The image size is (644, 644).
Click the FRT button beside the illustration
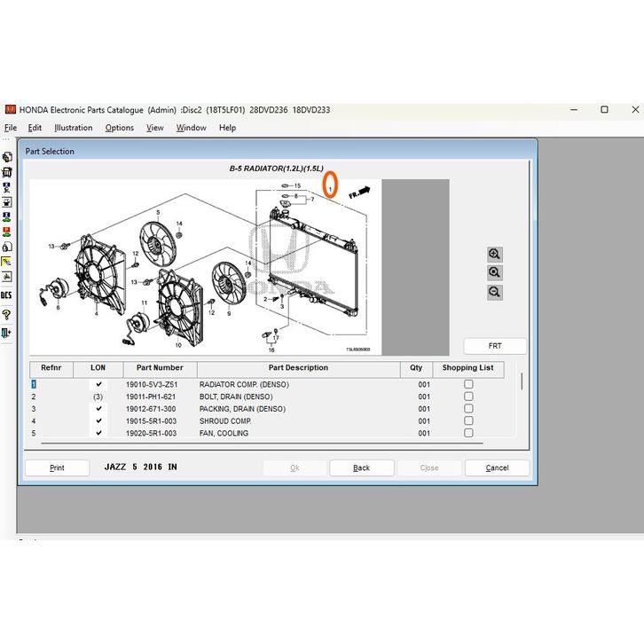(x=494, y=346)
